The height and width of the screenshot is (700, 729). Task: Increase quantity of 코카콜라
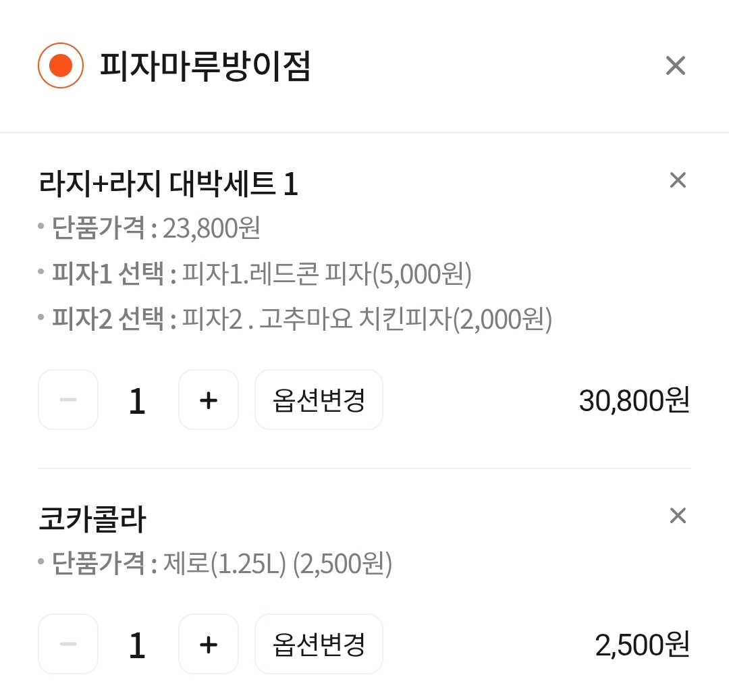coord(209,644)
